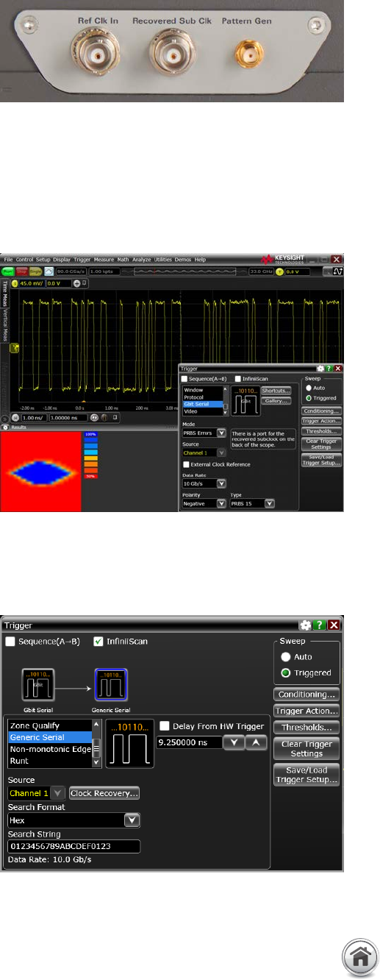Screen dimensions: 380x980
Task: Click the 10110 waveform preview beside Zone Qualify list
Action: [x=129, y=743]
